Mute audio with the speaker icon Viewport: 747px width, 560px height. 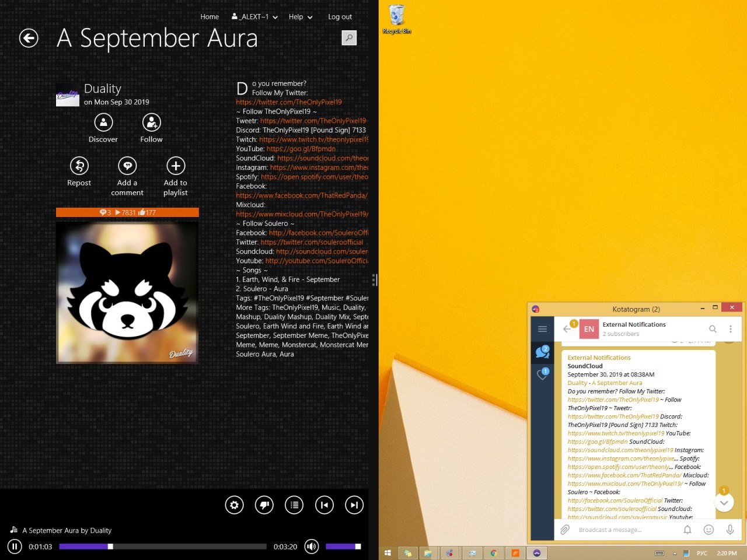[x=312, y=547]
